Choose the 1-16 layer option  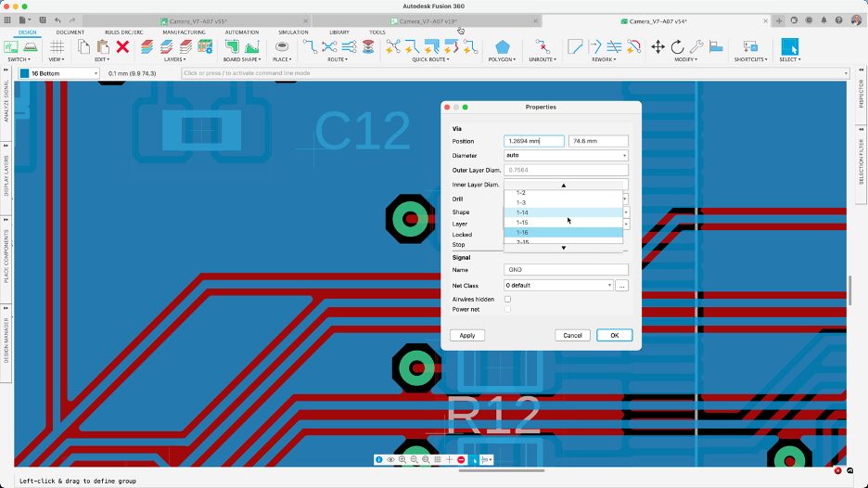[x=563, y=233]
